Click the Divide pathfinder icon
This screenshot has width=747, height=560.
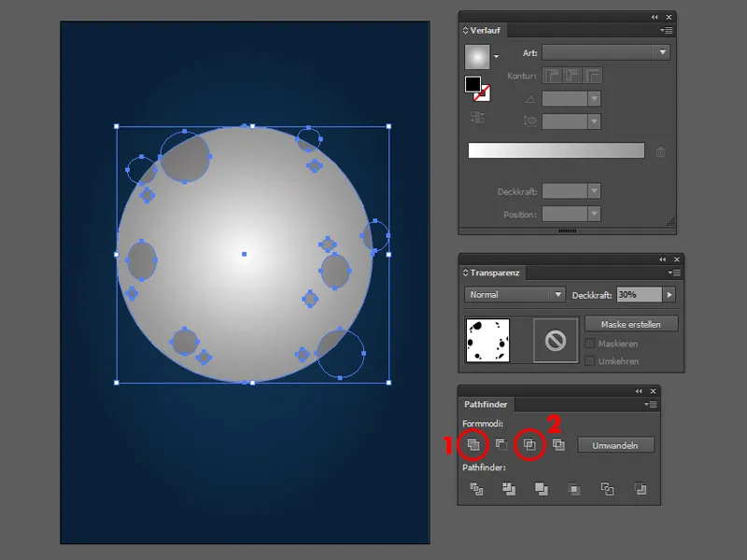point(476,489)
